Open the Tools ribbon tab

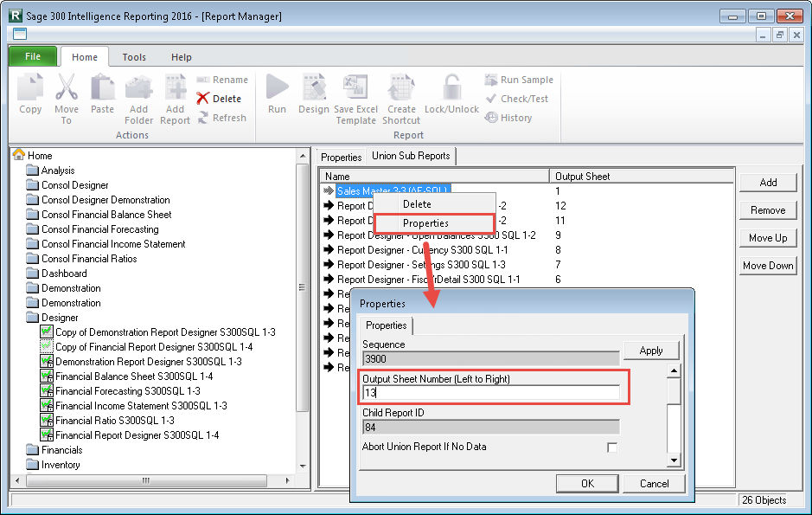coord(134,57)
